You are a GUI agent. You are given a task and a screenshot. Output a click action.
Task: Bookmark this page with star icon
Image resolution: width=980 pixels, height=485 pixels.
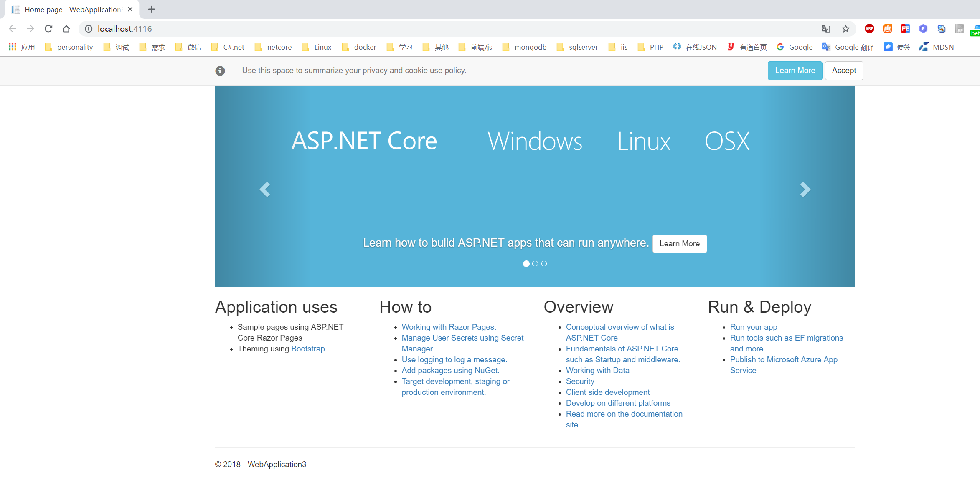click(x=845, y=29)
